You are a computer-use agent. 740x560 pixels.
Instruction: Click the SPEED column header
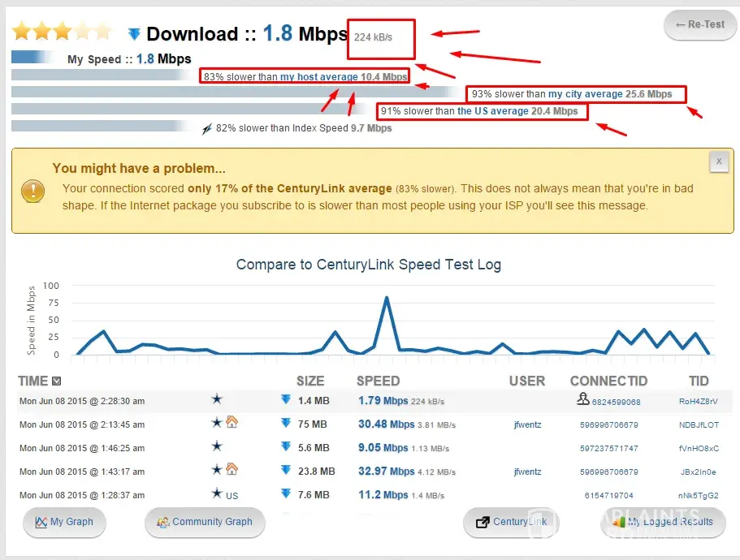pos(378,381)
